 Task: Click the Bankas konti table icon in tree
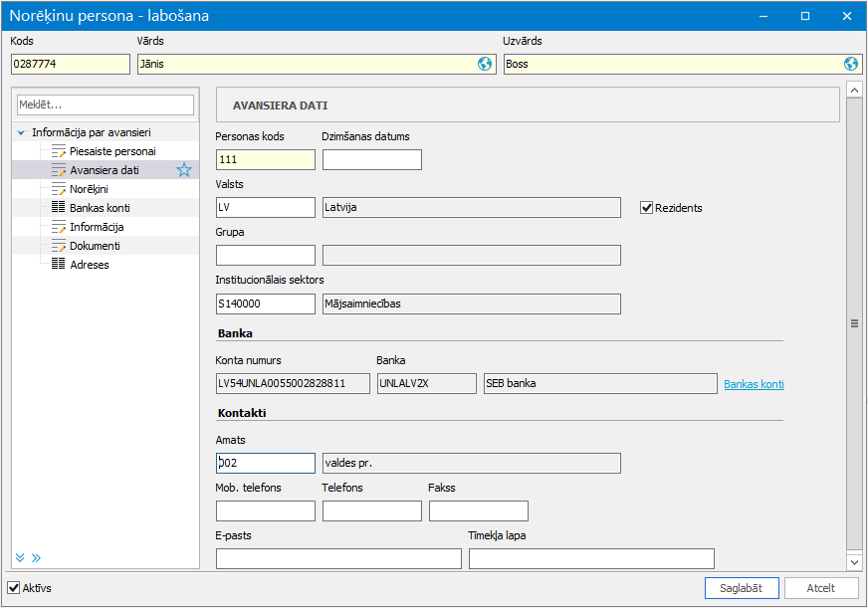pos(58,207)
